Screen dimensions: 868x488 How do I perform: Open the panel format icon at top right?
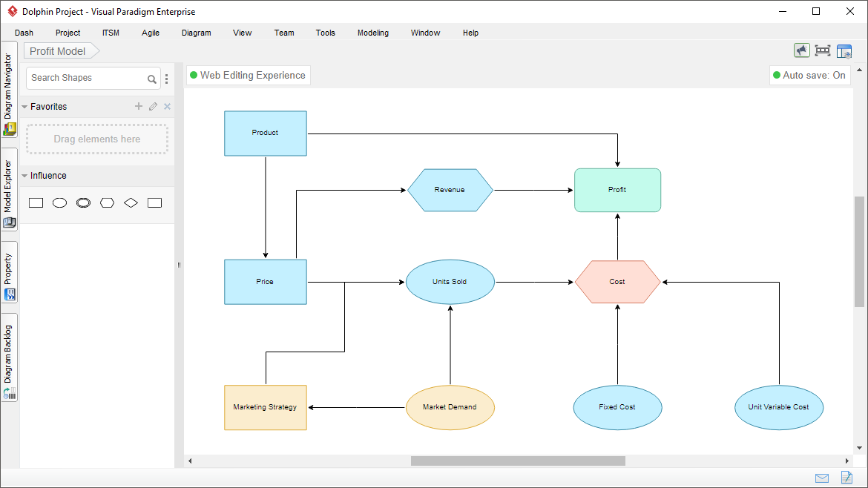coord(844,51)
